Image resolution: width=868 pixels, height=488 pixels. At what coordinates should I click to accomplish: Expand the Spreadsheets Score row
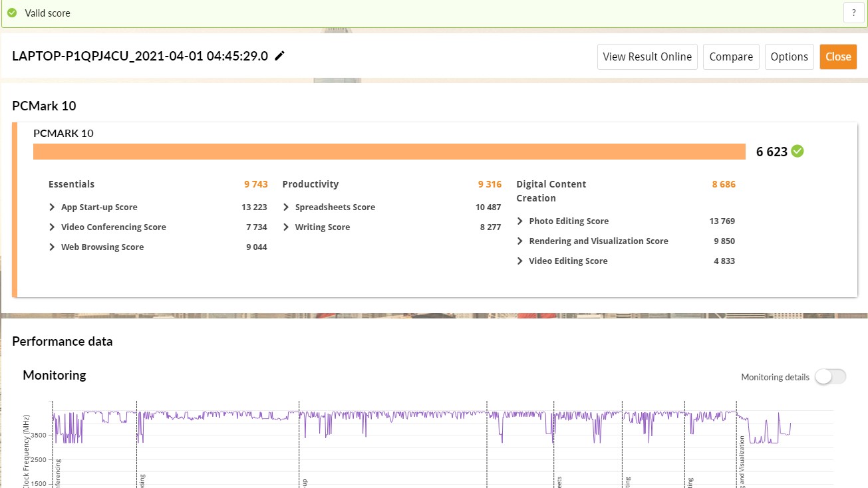click(287, 207)
